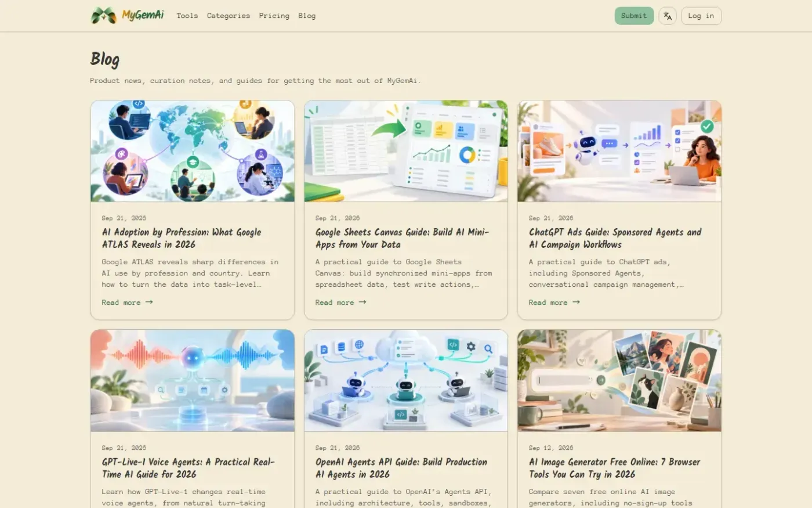Image resolution: width=812 pixels, height=508 pixels.
Task: Open OpenAI Agents API Guide title
Action: coord(401,468)
